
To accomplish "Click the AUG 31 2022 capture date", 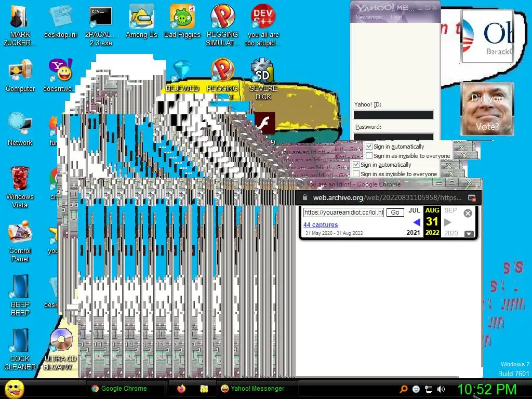I will (x=432, y=221).
